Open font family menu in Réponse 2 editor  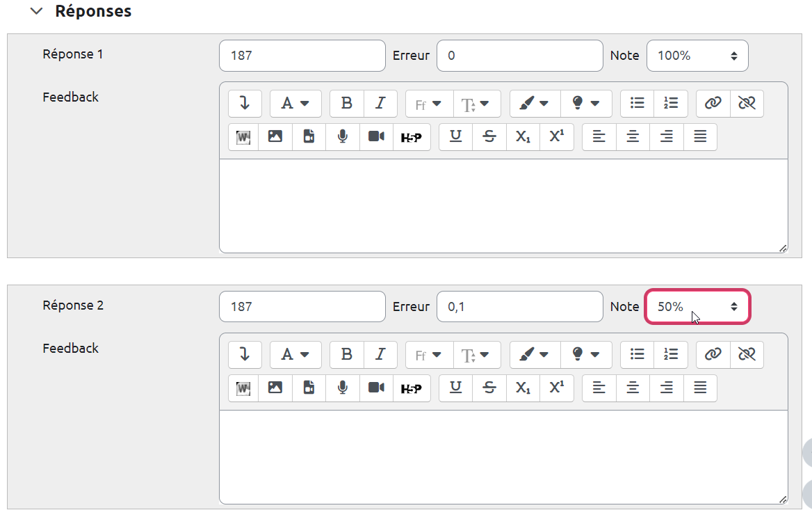tap(429, 355)
